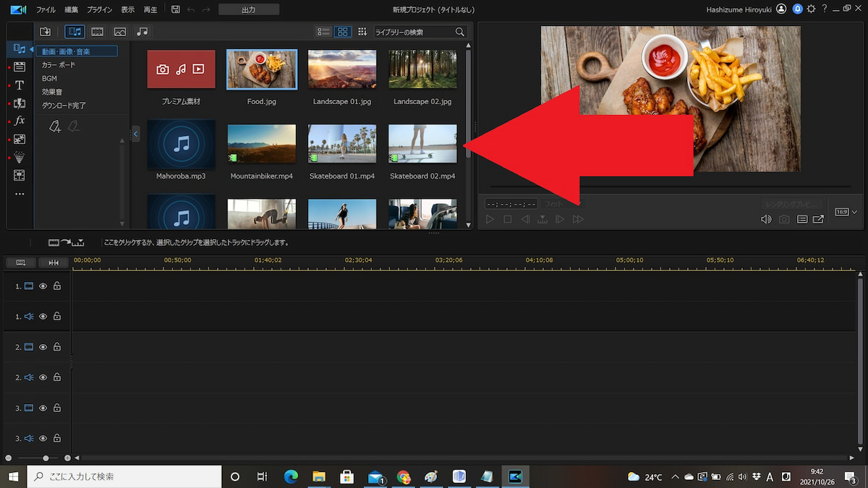
Task: Select the ダウンロード完了 category
Action: (64, 106)
